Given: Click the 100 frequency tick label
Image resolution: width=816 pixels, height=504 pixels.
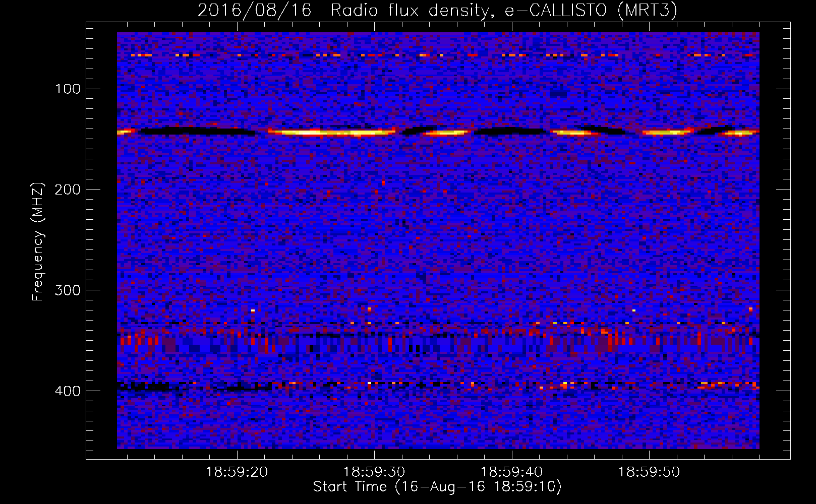Looking at the screenshot, I should point(68,89).
